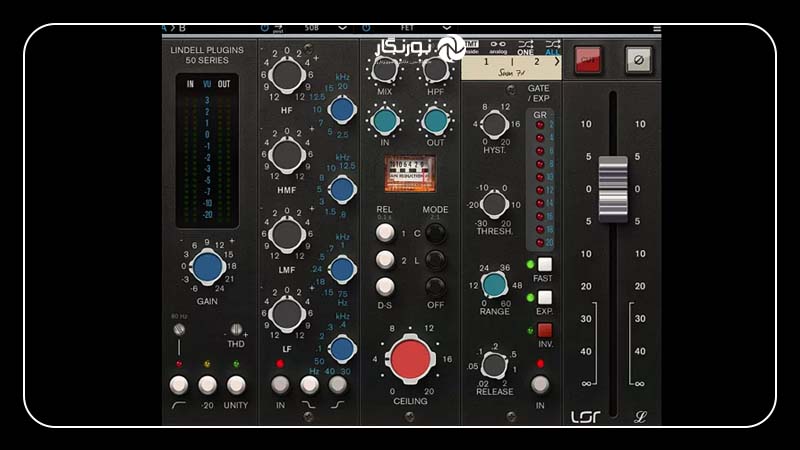Toggle the gate FAST switch
This screenshot has width=800, height=450.
pyautogui.click(x=544, y=264)
